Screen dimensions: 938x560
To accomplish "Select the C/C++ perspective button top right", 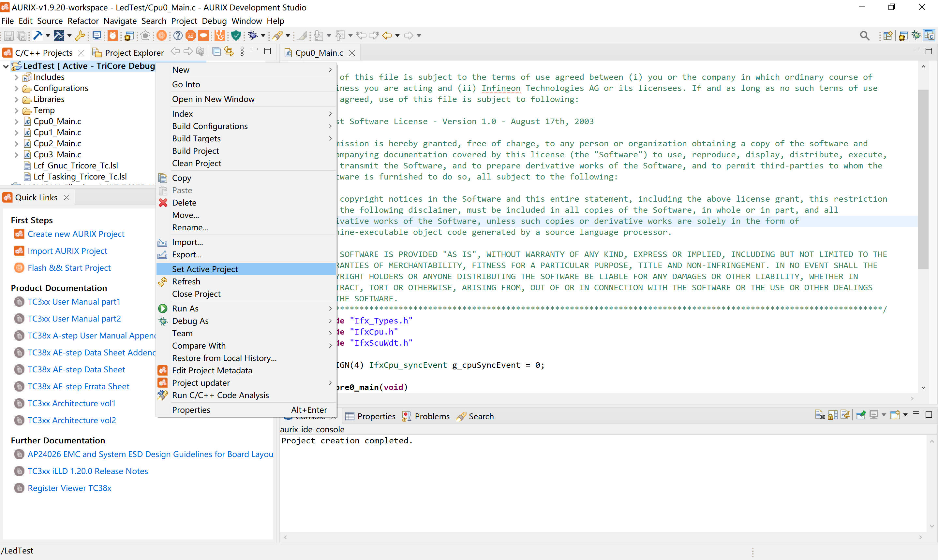I will (x=929, y=36).
